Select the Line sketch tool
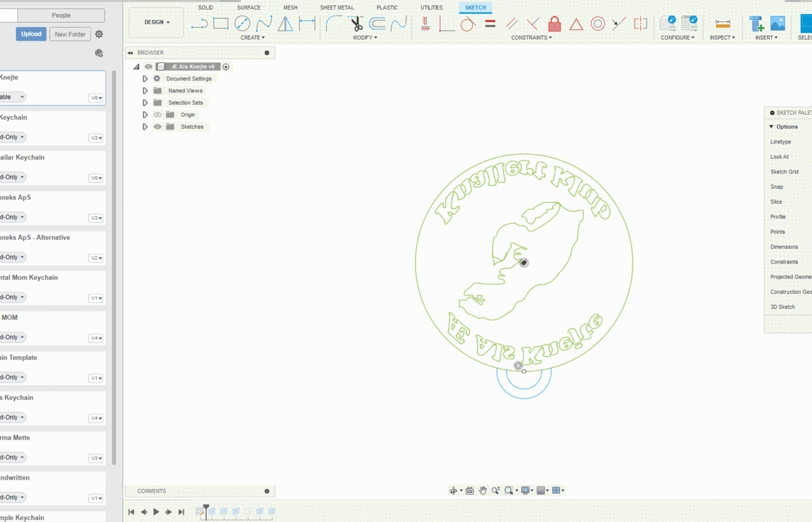The height and width of the screenshot is (522, 812). coord(199,23)
